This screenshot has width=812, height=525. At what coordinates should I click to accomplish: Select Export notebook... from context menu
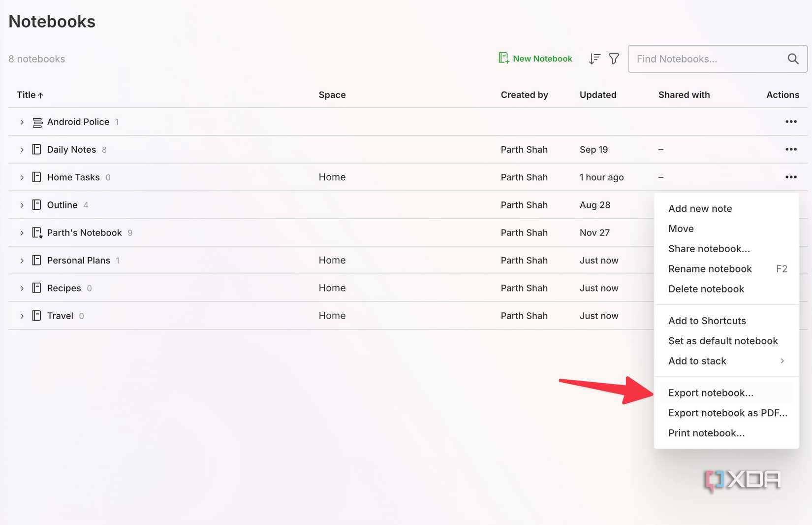point(711,393)
